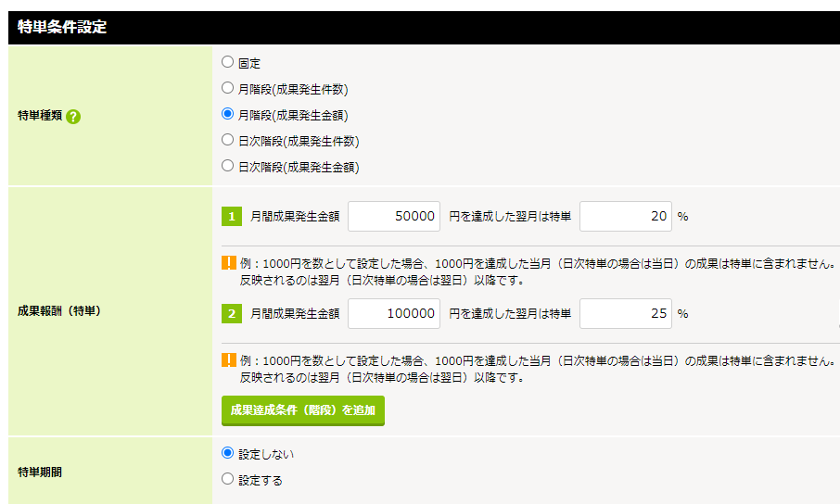Choose 日次階段(成果発生金額) radio button

pyautogui.click(x=228, y=167)
